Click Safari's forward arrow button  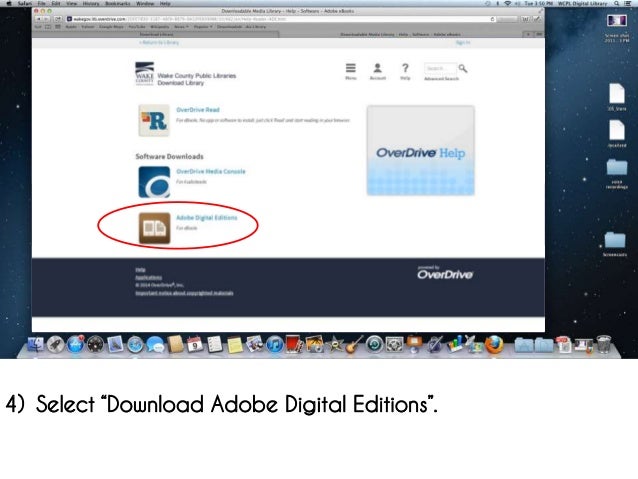click(46, 19)
